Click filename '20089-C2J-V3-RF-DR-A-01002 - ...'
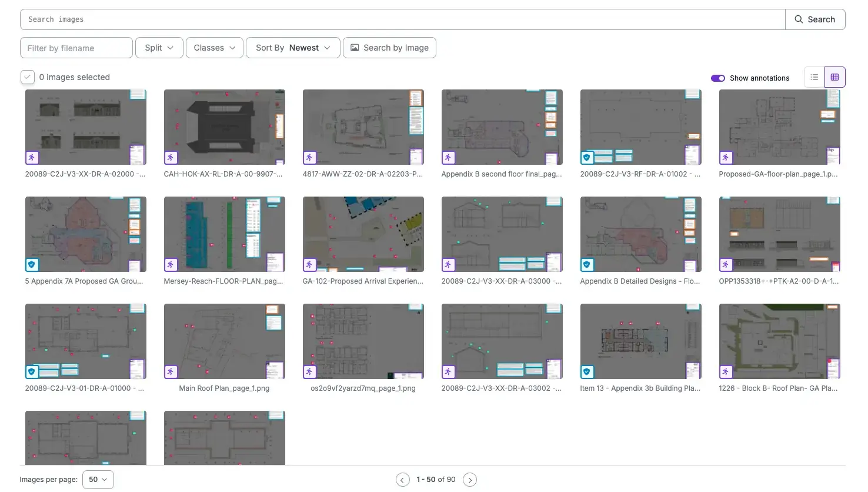This screenshot has height=492, width=868. coord(640,174)
